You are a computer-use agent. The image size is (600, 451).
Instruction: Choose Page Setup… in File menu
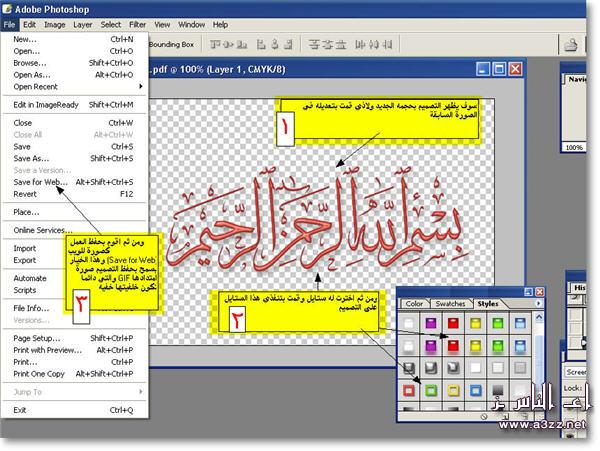(x=73, y=338)
